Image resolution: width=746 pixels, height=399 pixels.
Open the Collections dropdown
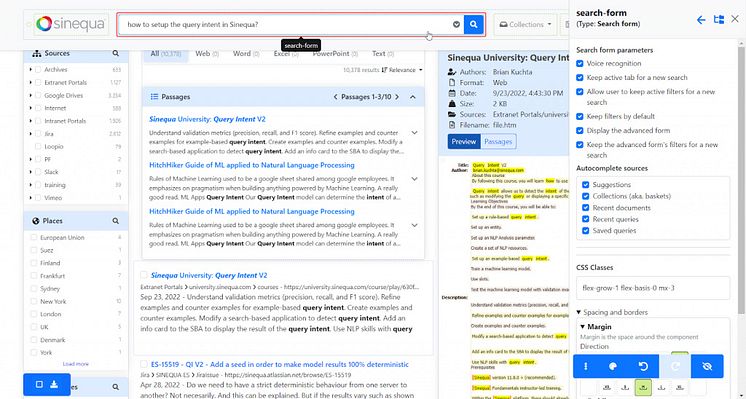pyautogui.click(x=526, y=24)
